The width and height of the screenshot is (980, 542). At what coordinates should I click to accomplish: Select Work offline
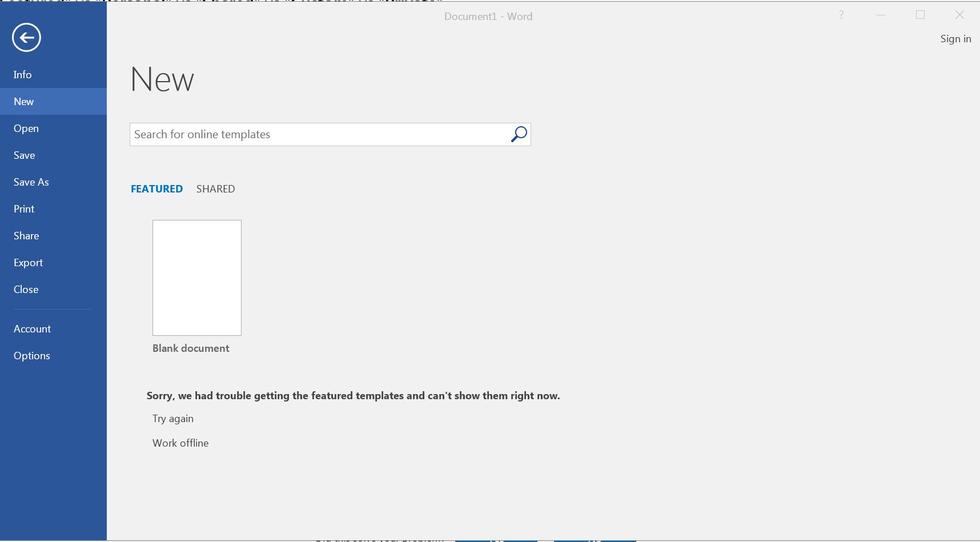point(180,443)
